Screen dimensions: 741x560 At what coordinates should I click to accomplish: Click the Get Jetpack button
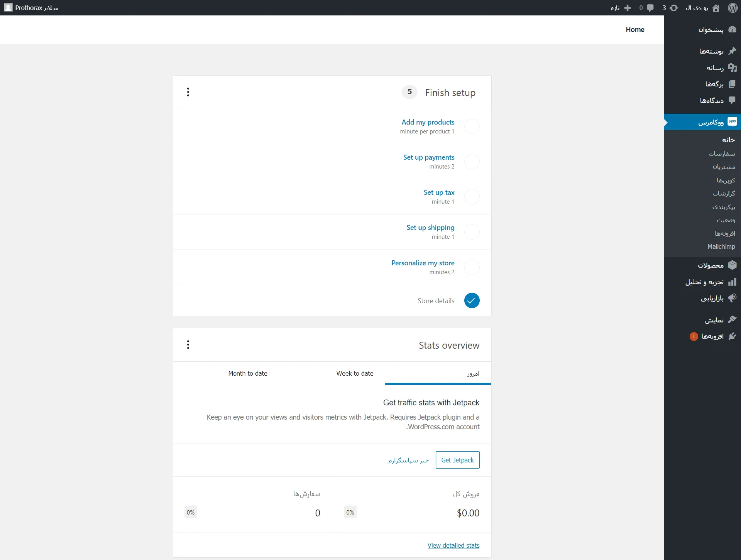point(457,460)
